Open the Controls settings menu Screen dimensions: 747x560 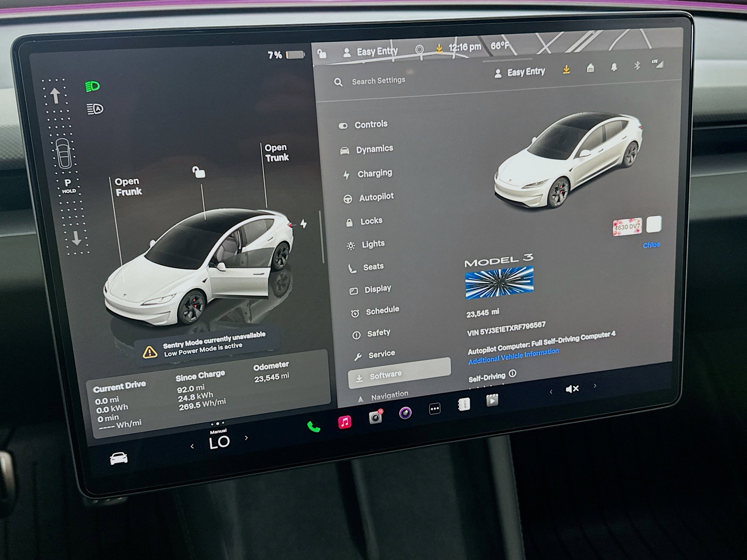(363, 125)
